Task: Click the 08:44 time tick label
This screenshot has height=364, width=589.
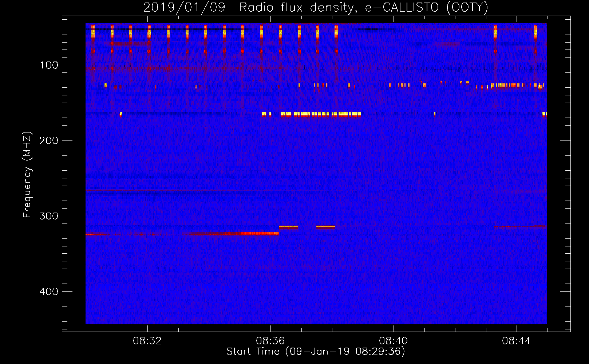Action: (x=517, y=341)
